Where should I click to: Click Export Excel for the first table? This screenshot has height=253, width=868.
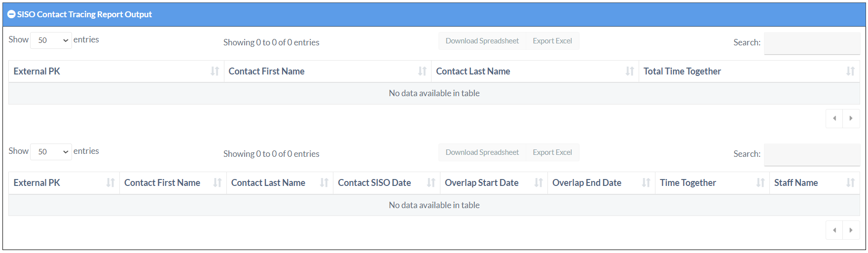click(x=552, y=41)
